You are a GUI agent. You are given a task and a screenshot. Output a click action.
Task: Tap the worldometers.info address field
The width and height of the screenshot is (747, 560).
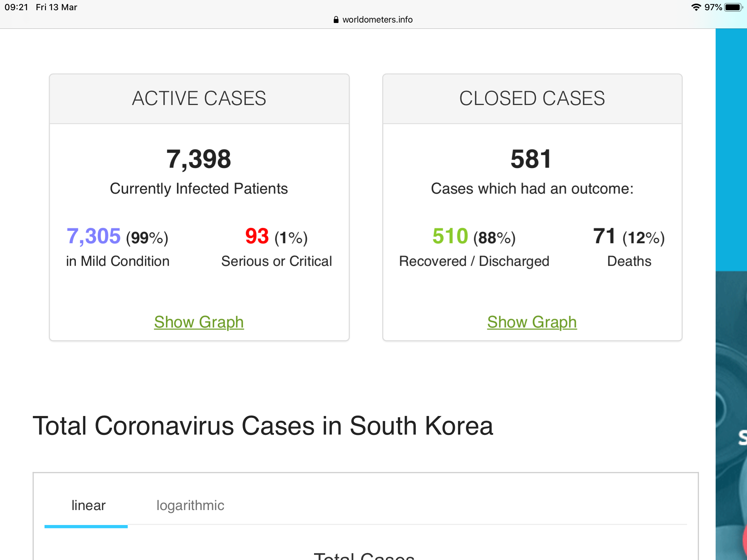(x=377, y=20)
